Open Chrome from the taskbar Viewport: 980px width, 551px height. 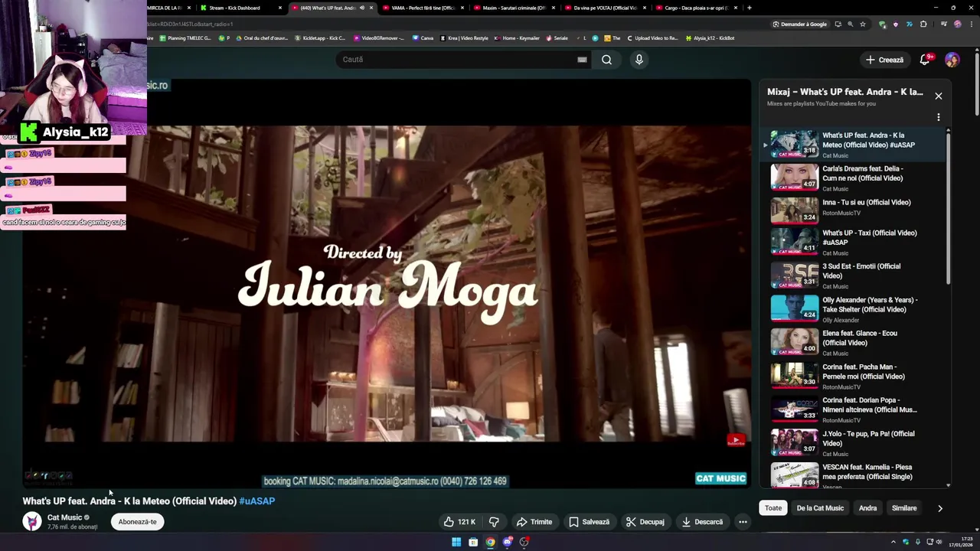[490, 542]
